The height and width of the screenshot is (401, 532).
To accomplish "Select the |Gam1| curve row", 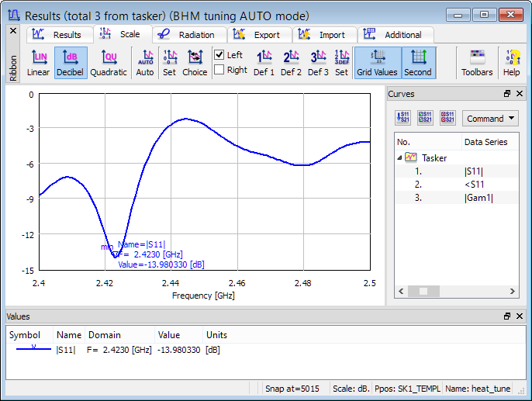I will pyautogui.click(x=478, y=198).
